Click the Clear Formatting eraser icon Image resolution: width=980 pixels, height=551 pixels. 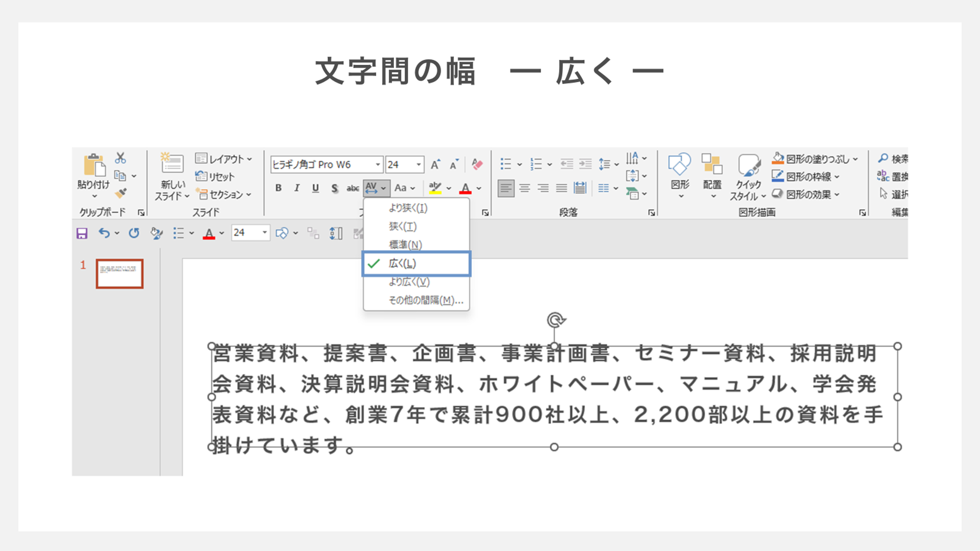476,165
